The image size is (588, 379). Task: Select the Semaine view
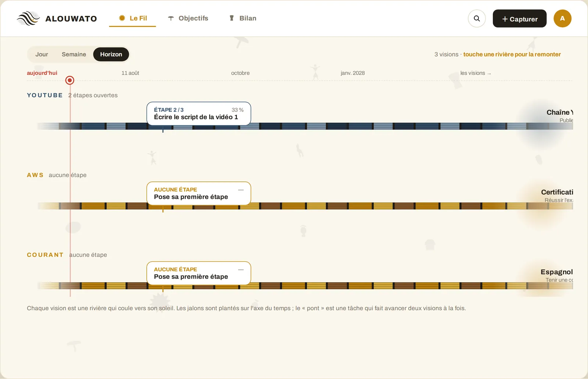[74, 54]
